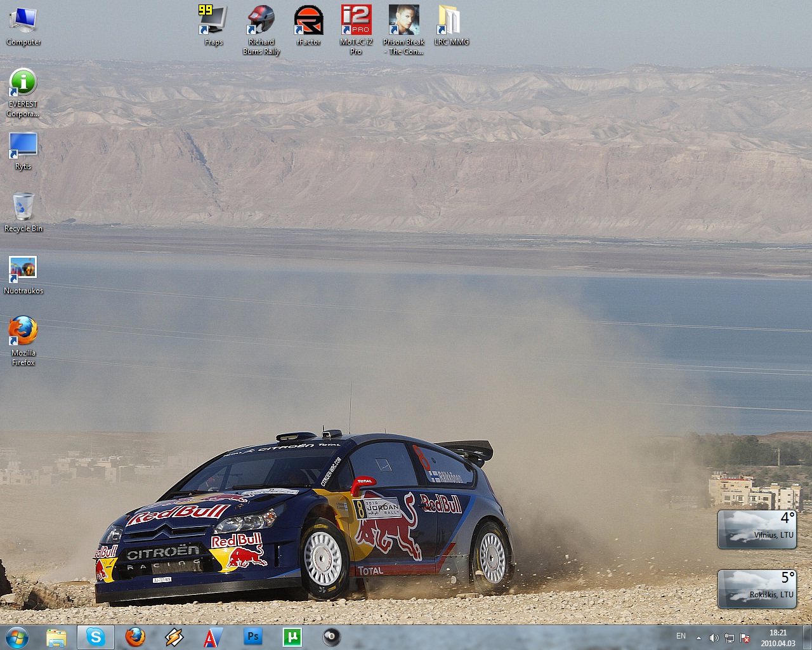
Task: Open the Recycle Bin
Action: tap(23, 213)
